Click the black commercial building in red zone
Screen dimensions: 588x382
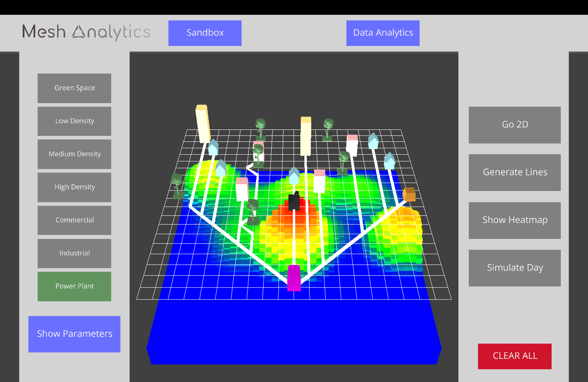[294, 201]
